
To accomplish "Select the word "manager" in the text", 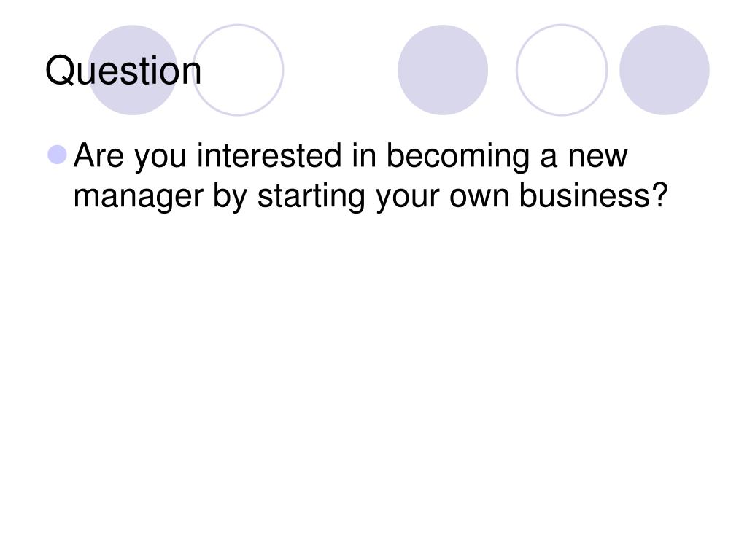I will pos(138,198).
